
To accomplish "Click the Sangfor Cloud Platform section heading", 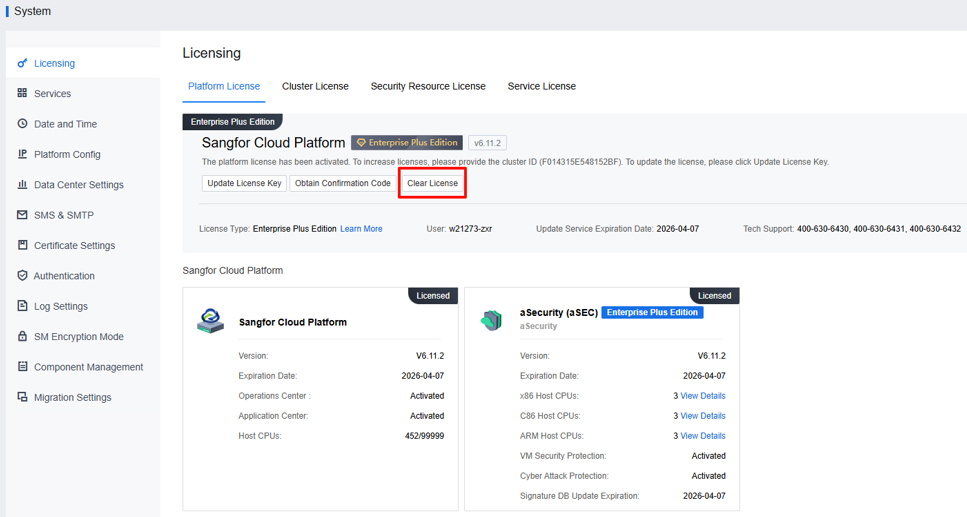I will point(232,270).
